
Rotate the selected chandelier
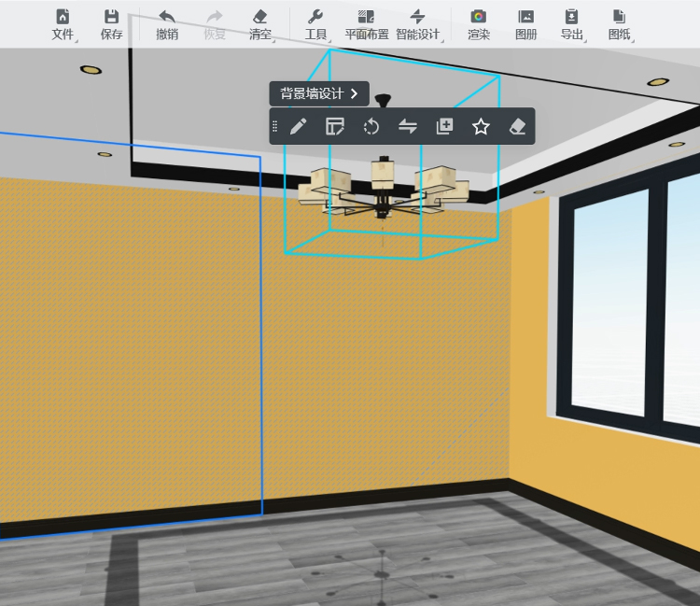coord(371,126)
